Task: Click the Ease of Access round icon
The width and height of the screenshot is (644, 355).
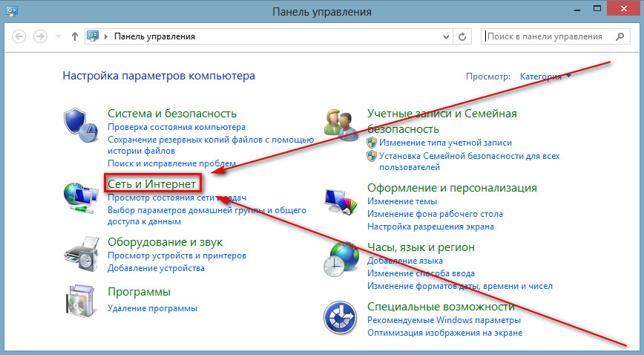Action: 340,318
